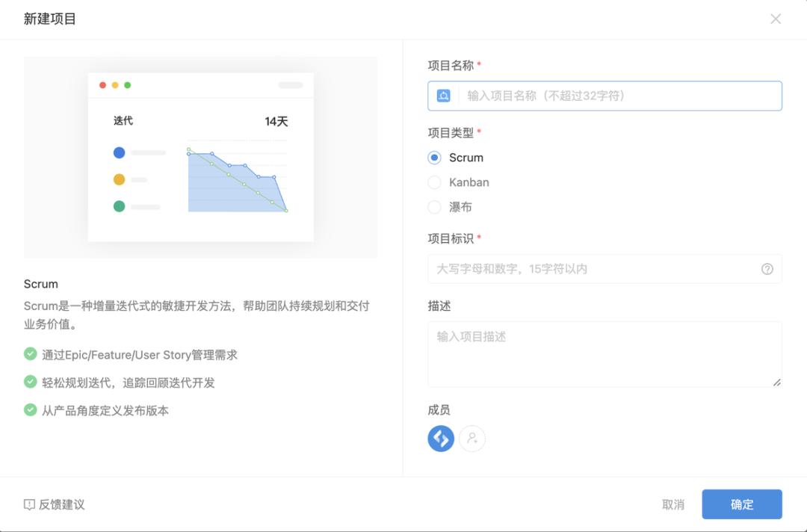This screenshot has width=807, height=532.
Task: Click the Scrum burndown preview image
Action: tap(201, 158)
